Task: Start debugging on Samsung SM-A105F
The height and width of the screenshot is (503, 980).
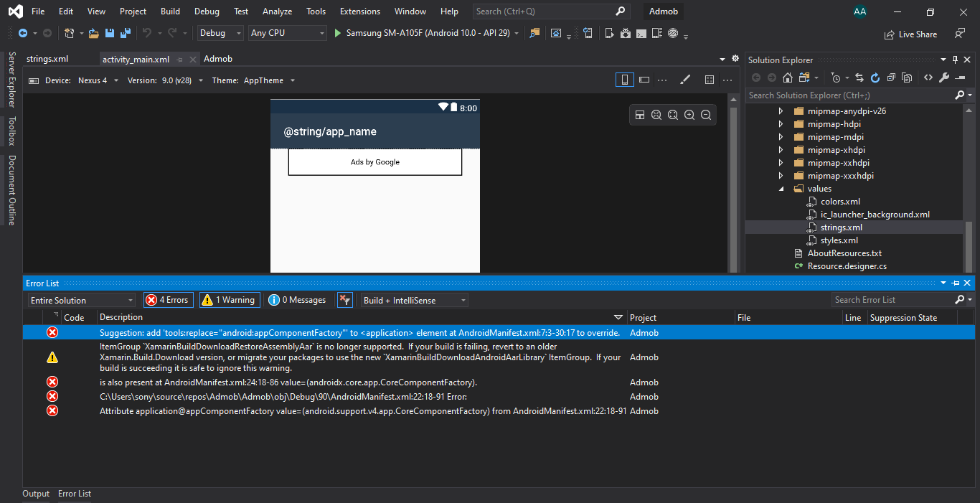Action: pyautogui.click(x=428, y=33)
